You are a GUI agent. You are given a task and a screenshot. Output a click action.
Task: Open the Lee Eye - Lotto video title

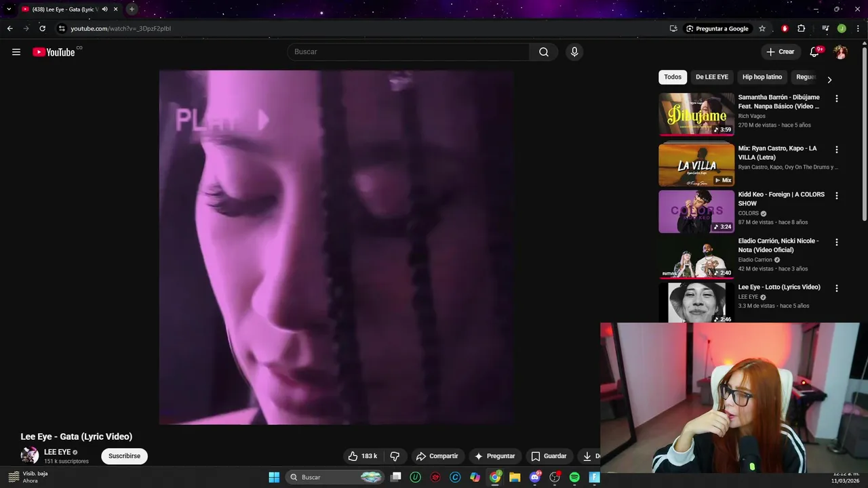coord(779,287)
